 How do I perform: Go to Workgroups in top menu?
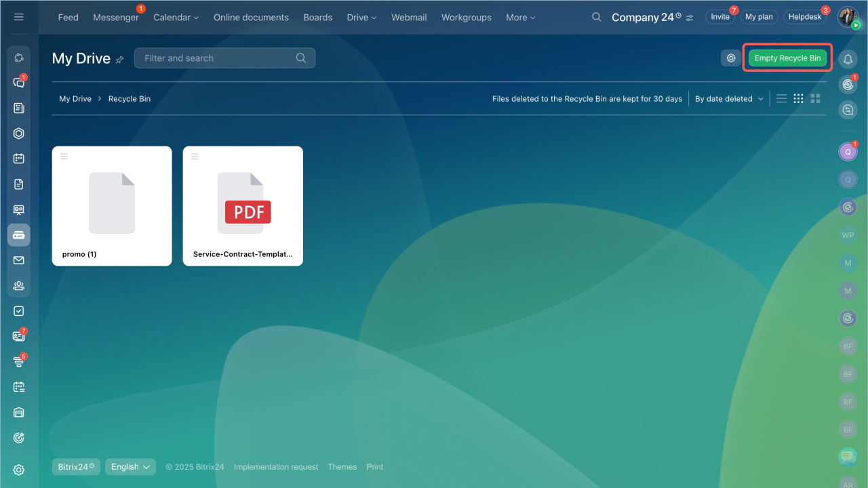point(466,18)
